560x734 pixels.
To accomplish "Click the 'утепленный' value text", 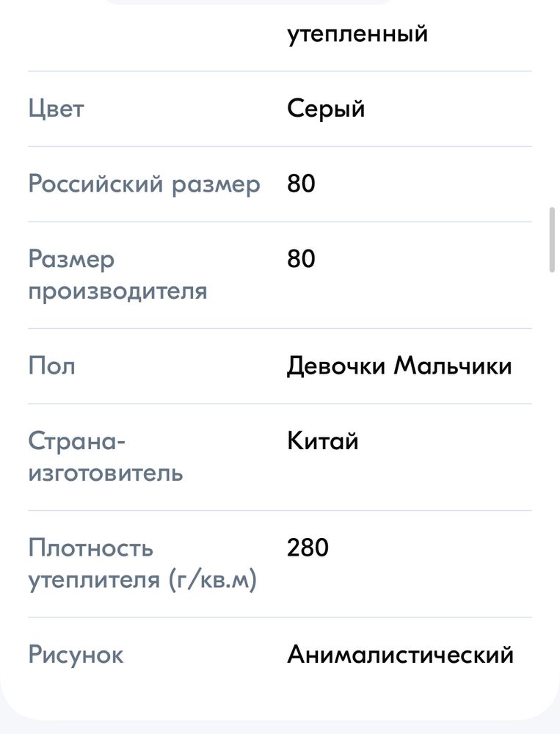I will [x=357, y=34].
